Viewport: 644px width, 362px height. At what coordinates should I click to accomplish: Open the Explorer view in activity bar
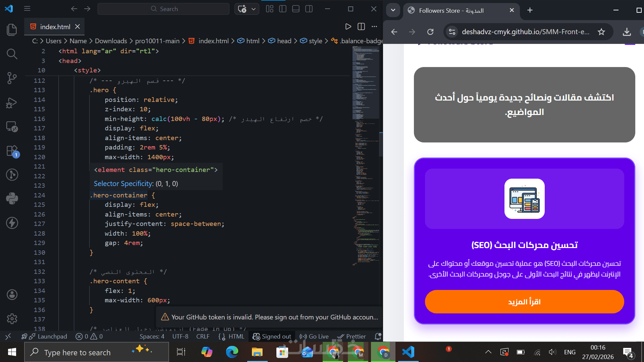pyautogui.click(x=12, y=29)
